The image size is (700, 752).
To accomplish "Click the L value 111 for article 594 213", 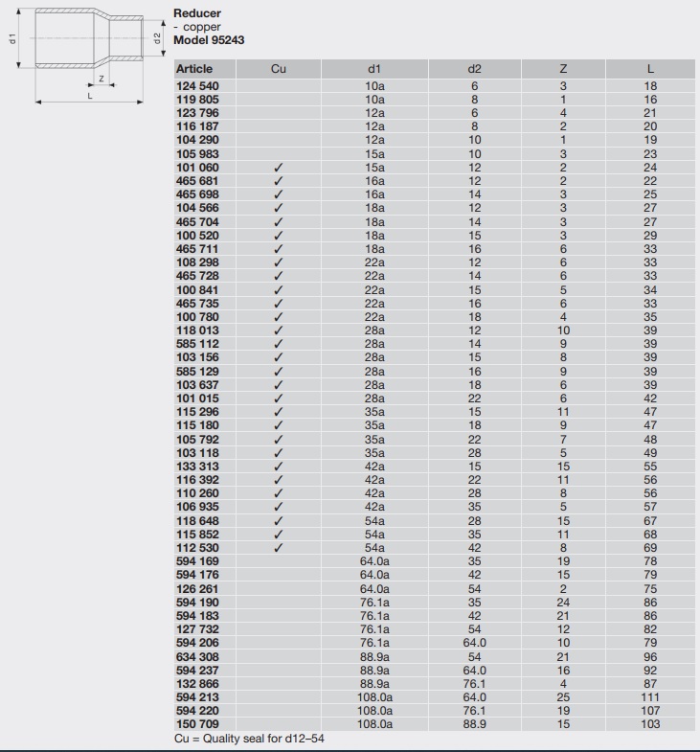I will 650,697.
